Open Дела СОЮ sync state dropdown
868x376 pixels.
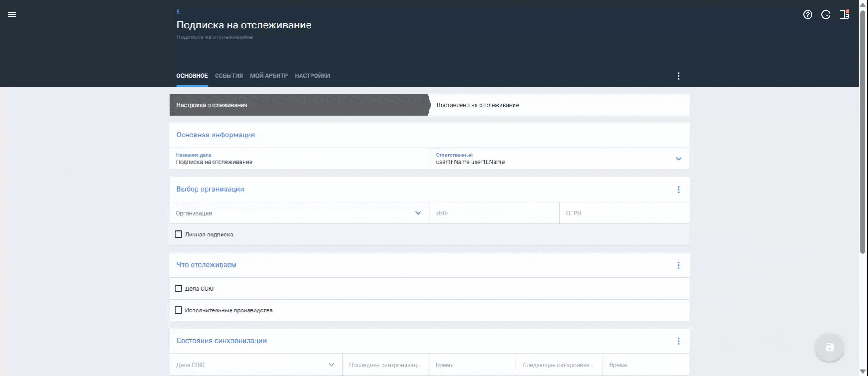[331, 365]
